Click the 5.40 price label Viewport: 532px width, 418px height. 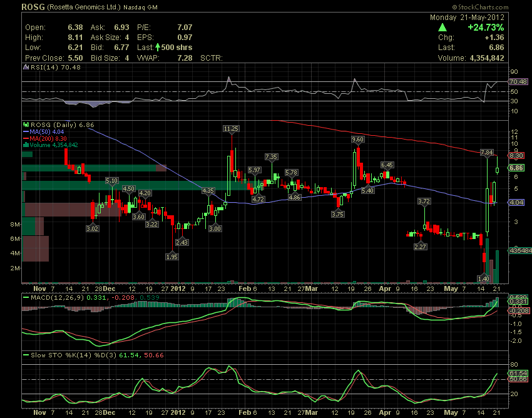pyautogui.click(x=368, y=191)
